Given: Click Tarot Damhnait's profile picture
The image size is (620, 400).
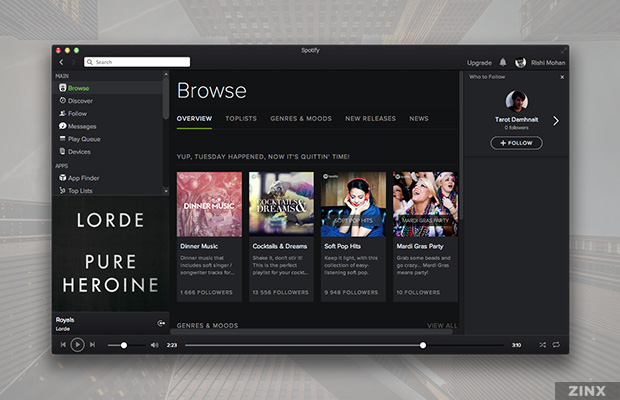Looking at the screenshot, I should pos(516,101).
